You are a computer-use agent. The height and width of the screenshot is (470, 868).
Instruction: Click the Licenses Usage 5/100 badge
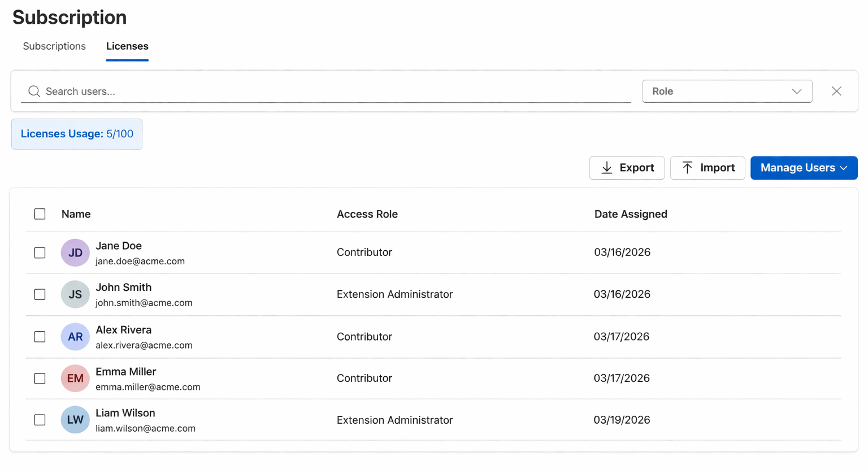coord(77,134)
